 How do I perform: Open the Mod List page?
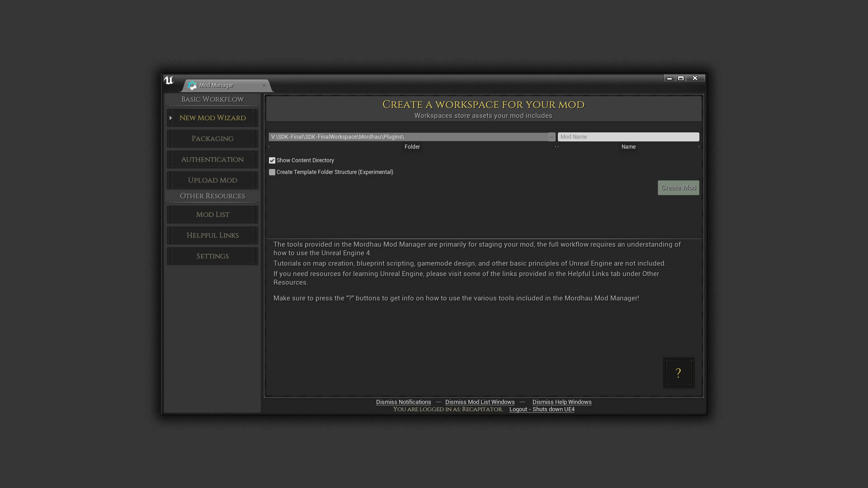tap(212, 215)
